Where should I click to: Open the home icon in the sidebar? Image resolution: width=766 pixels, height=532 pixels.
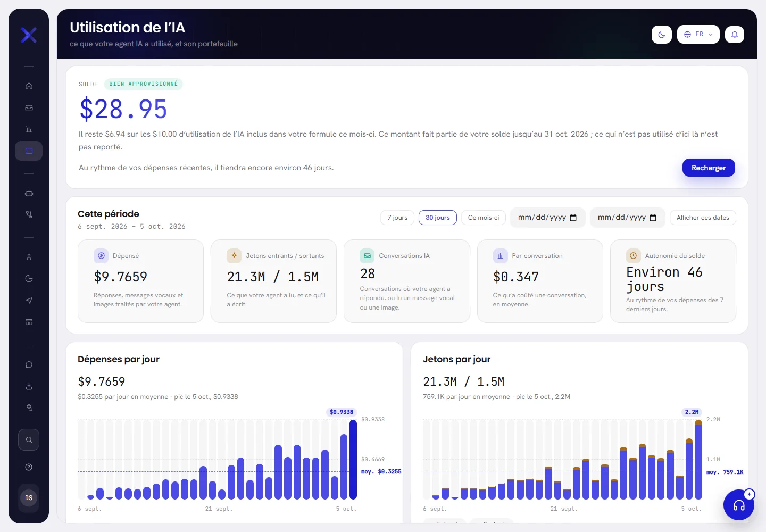pos(29,86)
